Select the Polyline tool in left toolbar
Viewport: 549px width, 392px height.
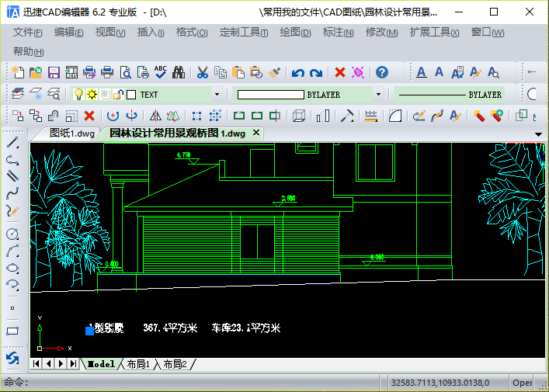point(12,160)
